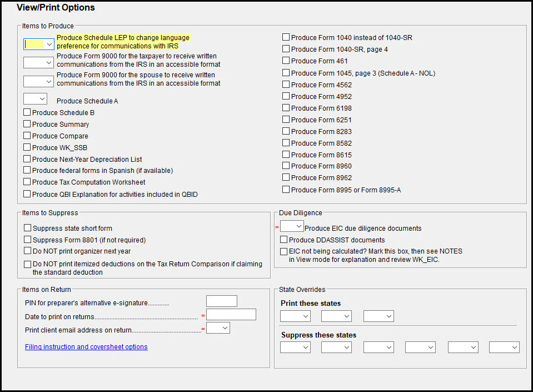
Task: Check Produce Form 8962
Action: coord(286,177)
